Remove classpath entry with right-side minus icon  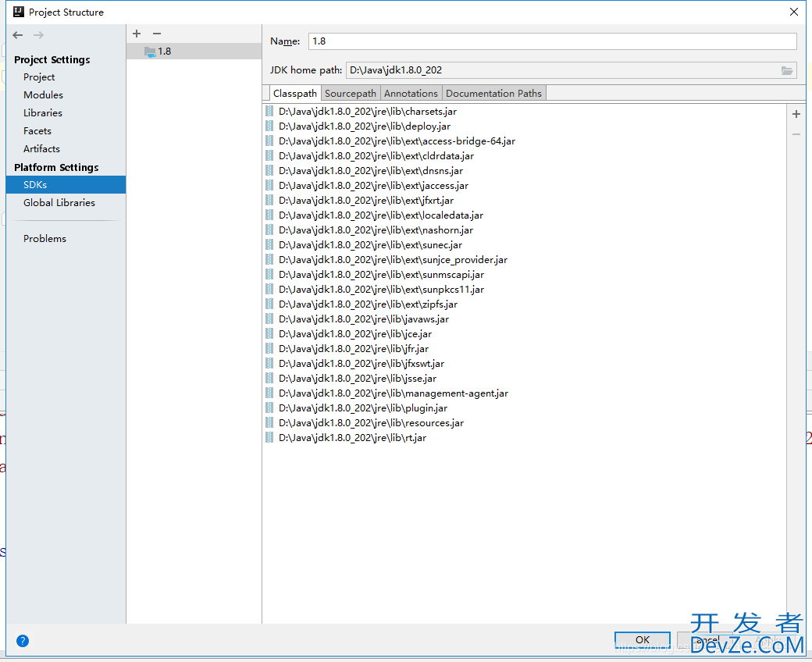tap(796, 134)
